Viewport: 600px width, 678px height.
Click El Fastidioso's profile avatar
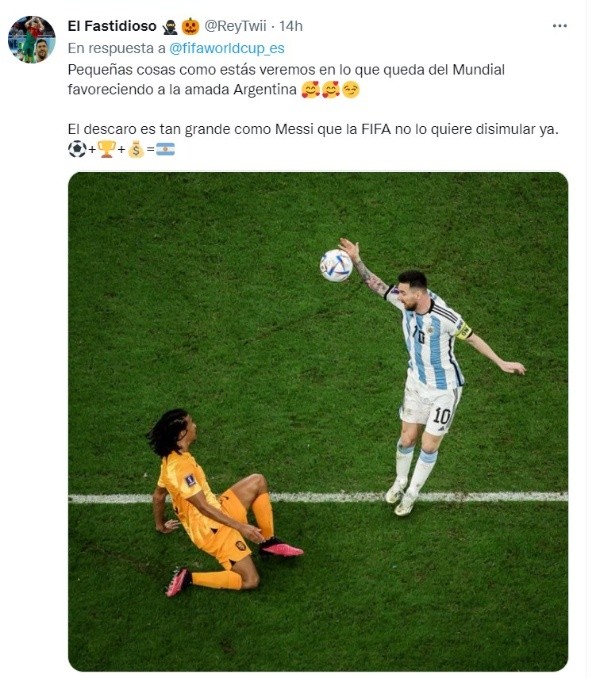coord(32,39)
